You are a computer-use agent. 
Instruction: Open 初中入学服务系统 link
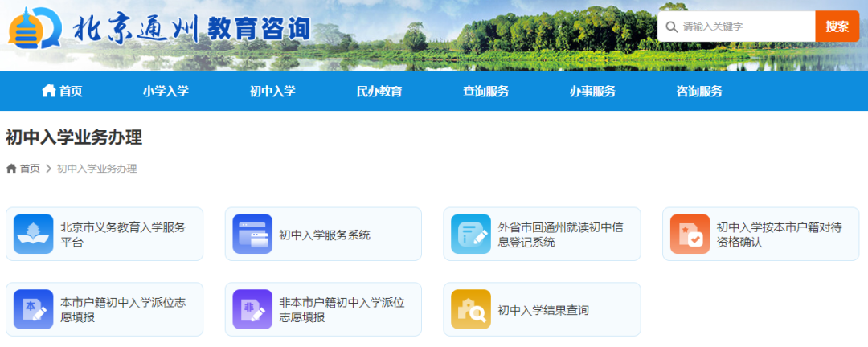point(323,234)
